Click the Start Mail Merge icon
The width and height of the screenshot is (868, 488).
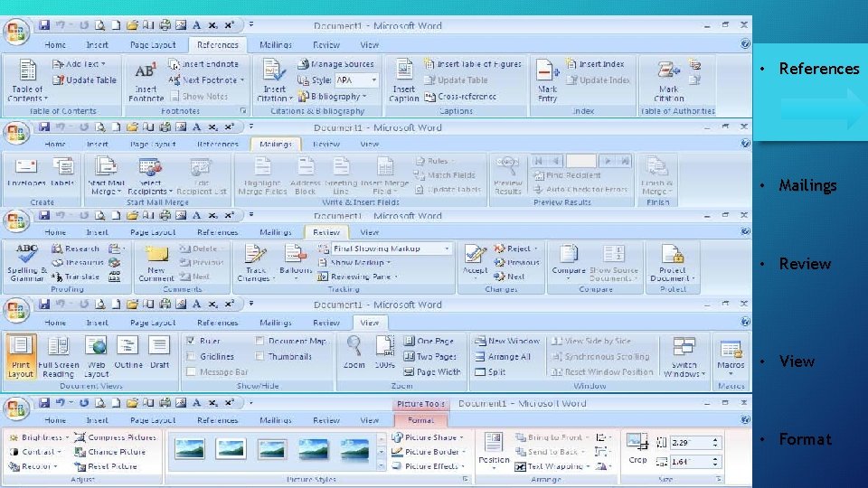click(x=105, y=166)
